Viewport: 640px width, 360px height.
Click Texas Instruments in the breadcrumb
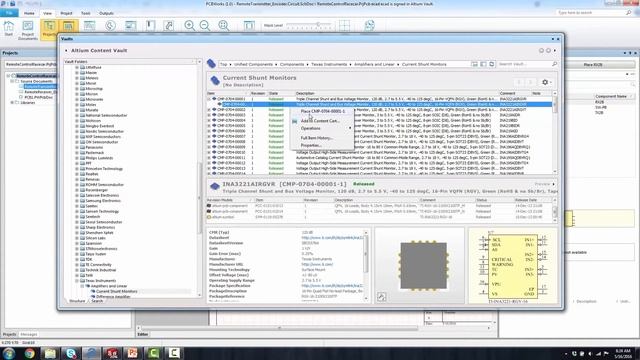(329, 64)
